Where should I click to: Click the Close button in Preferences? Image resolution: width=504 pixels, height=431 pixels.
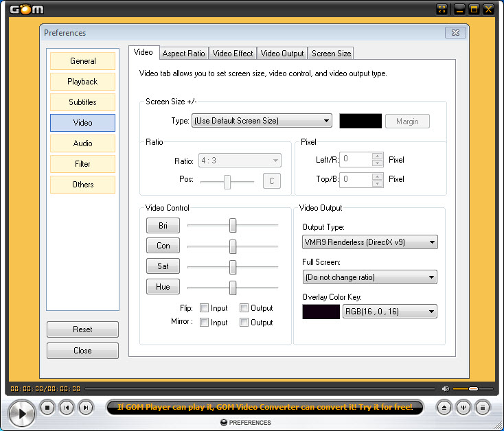click(82, 351)
